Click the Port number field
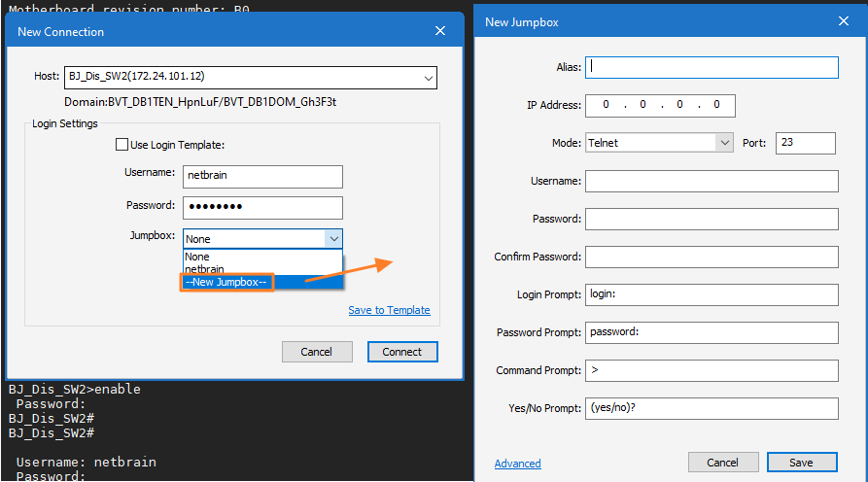Viewport: 868px width, 482px height. pos(805,143)
